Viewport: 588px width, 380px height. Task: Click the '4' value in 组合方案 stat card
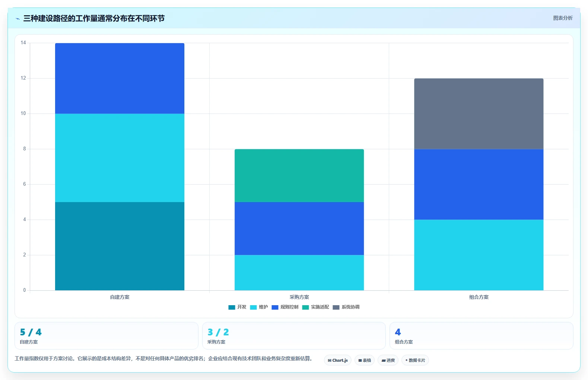pyautogui.click(x=398, y=332)
